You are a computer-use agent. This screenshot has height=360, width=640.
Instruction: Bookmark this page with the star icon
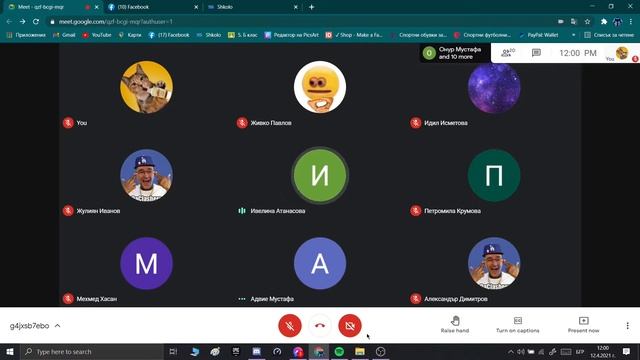point(587,22)
